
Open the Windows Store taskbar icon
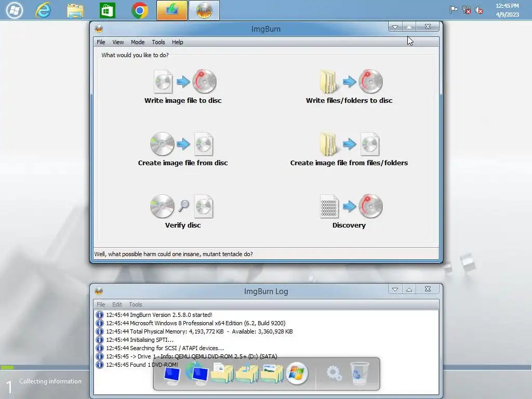coord(107,10)
